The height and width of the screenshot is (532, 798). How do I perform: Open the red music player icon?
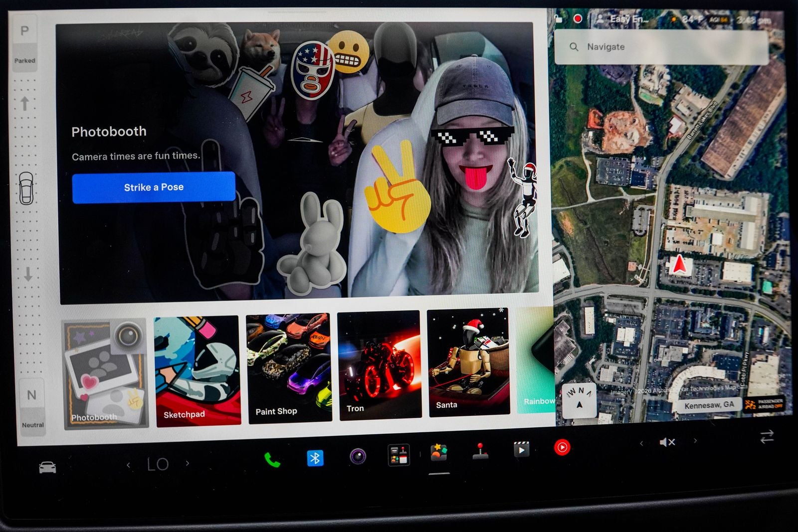click(562, 447)
